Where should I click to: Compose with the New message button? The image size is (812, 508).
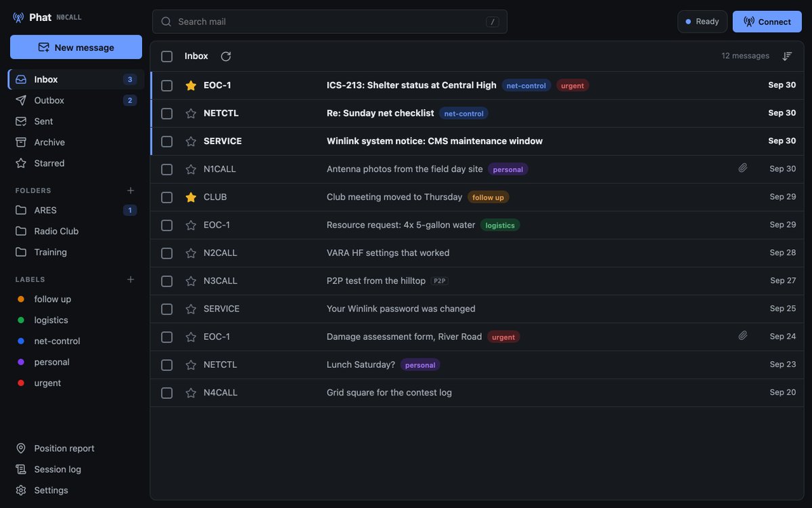tap(76, 47)
